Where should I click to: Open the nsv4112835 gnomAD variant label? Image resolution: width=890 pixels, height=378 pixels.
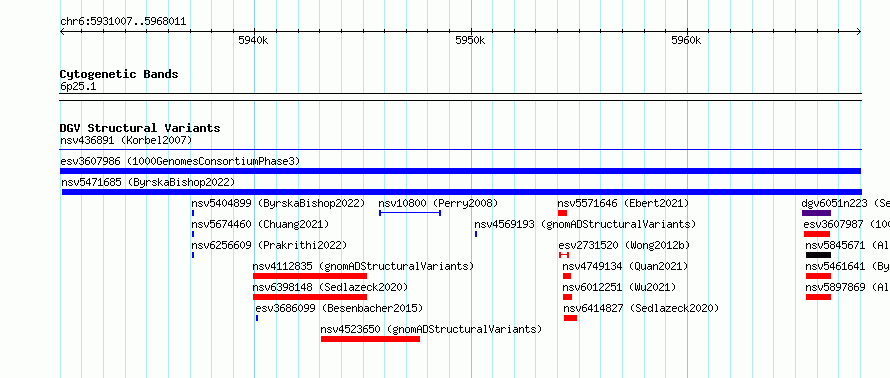[x=363, y=266]
